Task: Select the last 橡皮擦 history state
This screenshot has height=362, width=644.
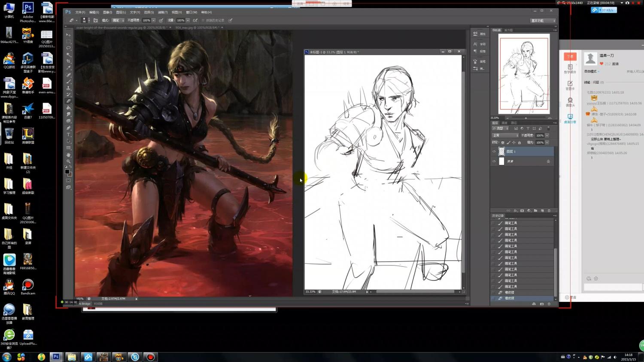Action: (x=522, y=298)
